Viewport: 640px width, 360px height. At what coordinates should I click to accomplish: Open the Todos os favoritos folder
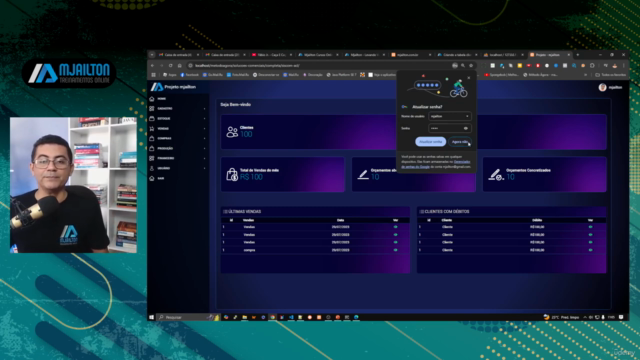pyautogui.click(x=610, y=75)
